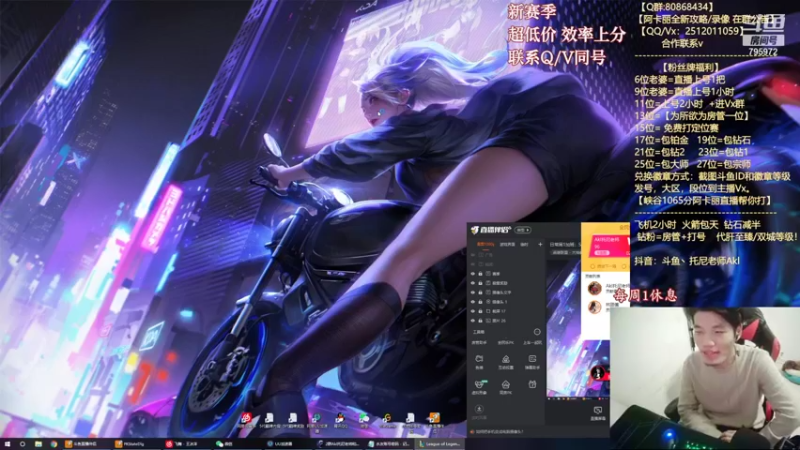Unlock the 摄像头 1 source via its lock icon
This screenshot has width=800, height=450.
(x=480, y=302)
